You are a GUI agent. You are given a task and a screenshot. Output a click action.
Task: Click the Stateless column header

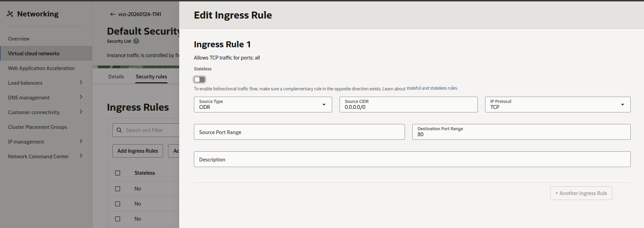point(145,173)
